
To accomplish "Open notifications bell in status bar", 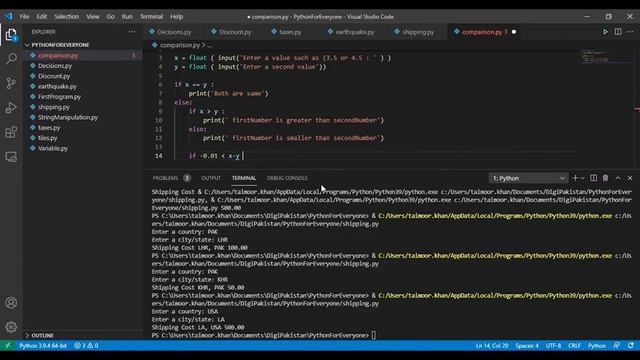I will tap(631, 345).
